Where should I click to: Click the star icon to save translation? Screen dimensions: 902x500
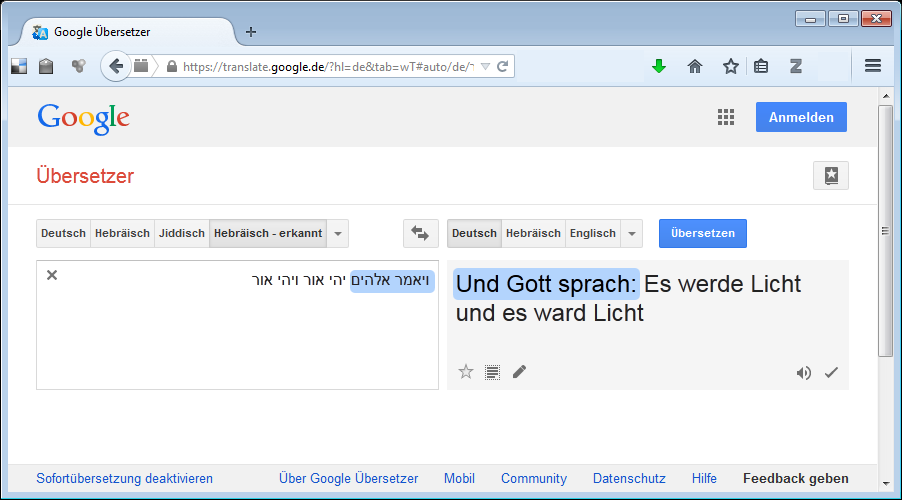pyautogui.click(x=465, y=372)
